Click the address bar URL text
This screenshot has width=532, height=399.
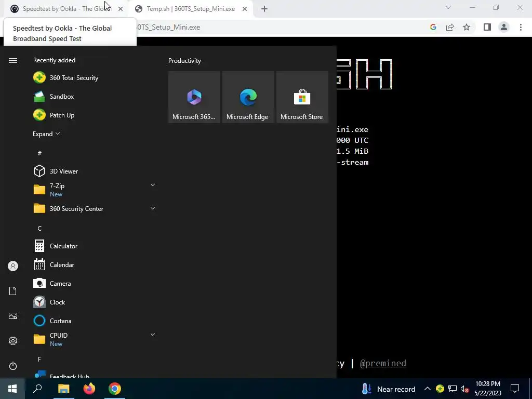pos(169,27)
